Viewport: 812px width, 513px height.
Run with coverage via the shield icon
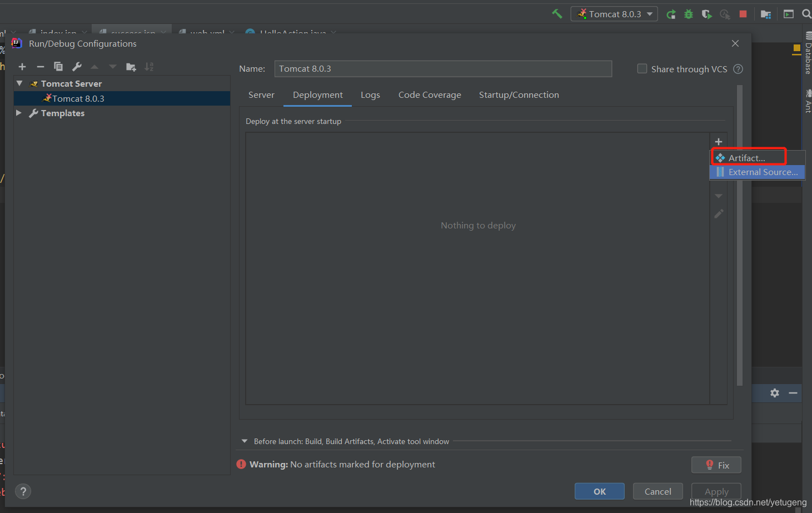[x=706, y=14]
